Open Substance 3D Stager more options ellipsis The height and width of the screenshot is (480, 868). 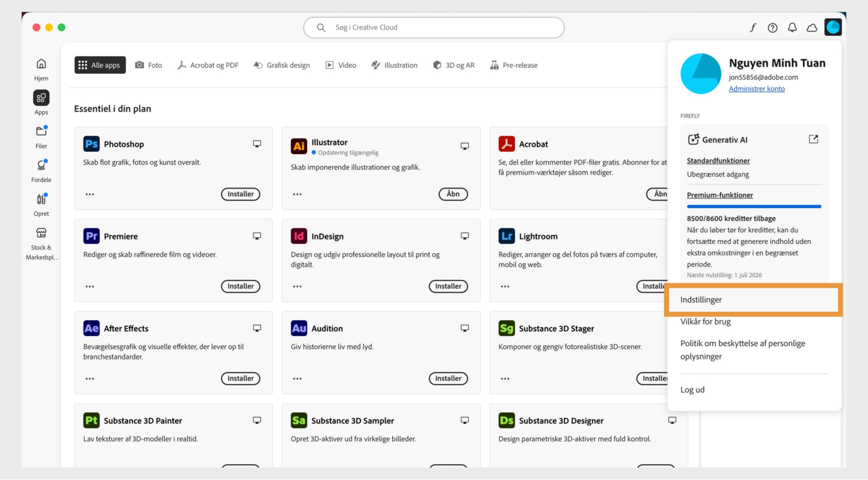point(505,379)
